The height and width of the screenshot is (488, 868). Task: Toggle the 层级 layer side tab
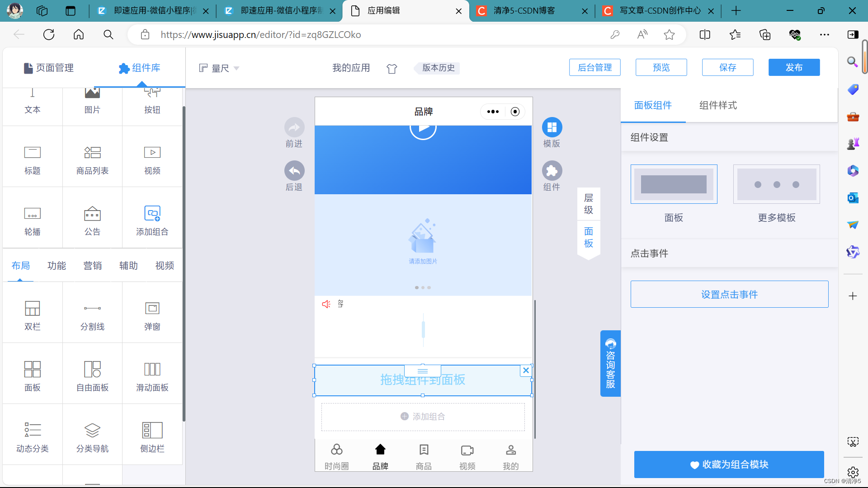pyautogui.click(x=588, y=204)
